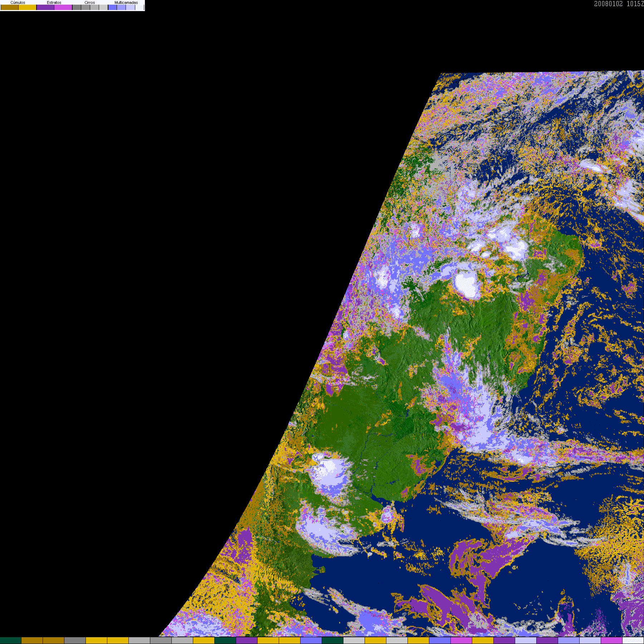This screenshot has height=644, width=644.
Task: Select the darkest blue Multicamadas swatch
Action: 112,7
